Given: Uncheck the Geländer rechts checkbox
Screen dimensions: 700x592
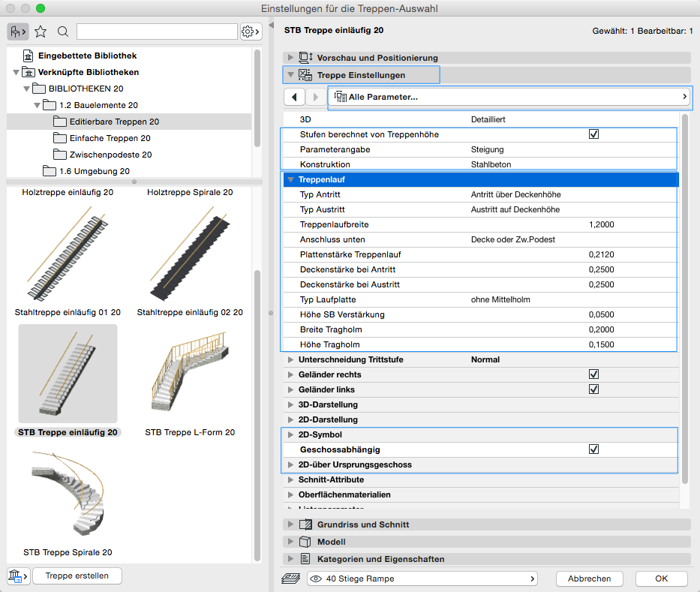Looking at the screenshot, I should 593,374.
